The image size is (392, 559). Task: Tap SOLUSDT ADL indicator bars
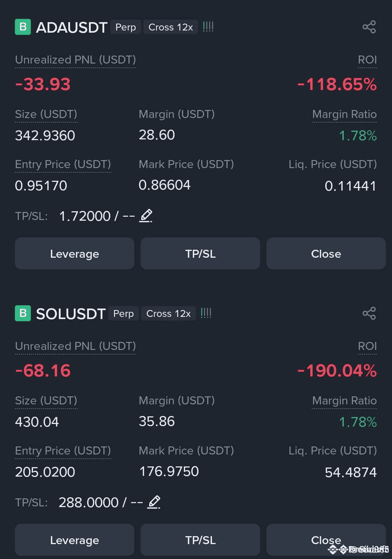(206, 313)
